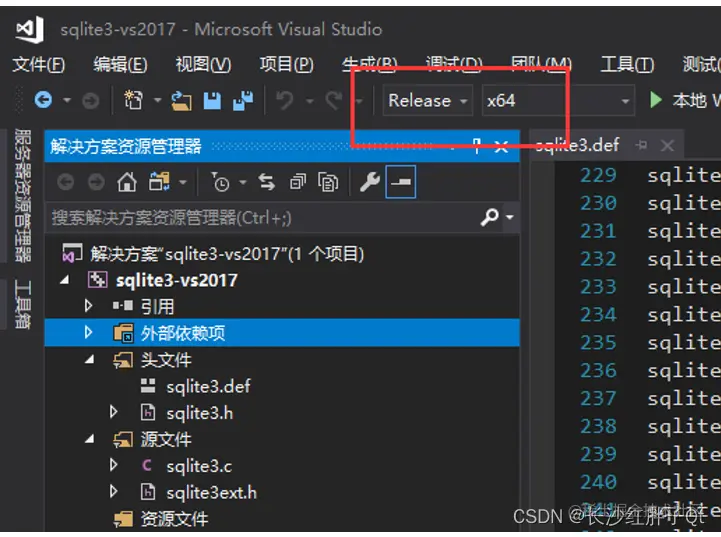Select the sqlite3ext.h file
The width and height of the screenshot is (721, 537).
coord(211,492)
